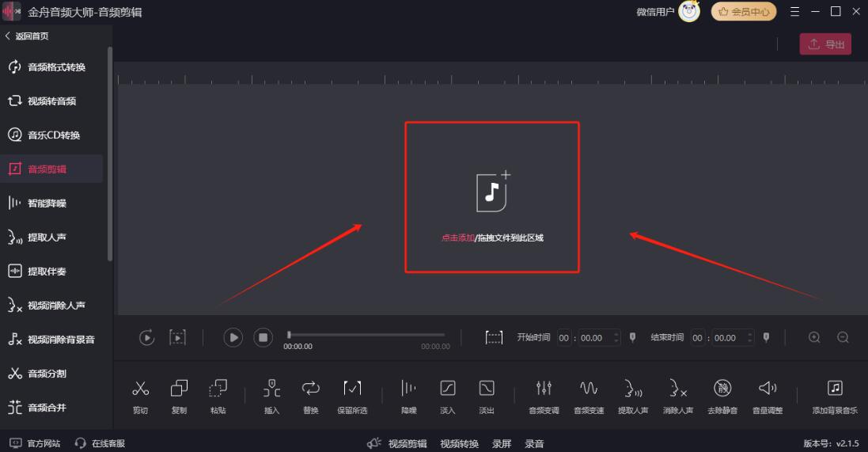Open 视频剪辑 from the bottom bar
The image size is (868, 452).
pyautogui.click(x=407, y=444)
